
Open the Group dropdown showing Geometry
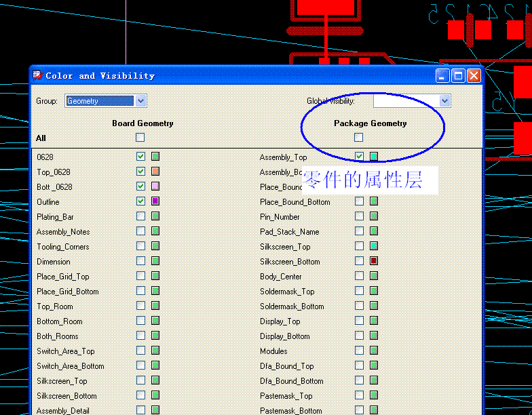pos(106,101)
